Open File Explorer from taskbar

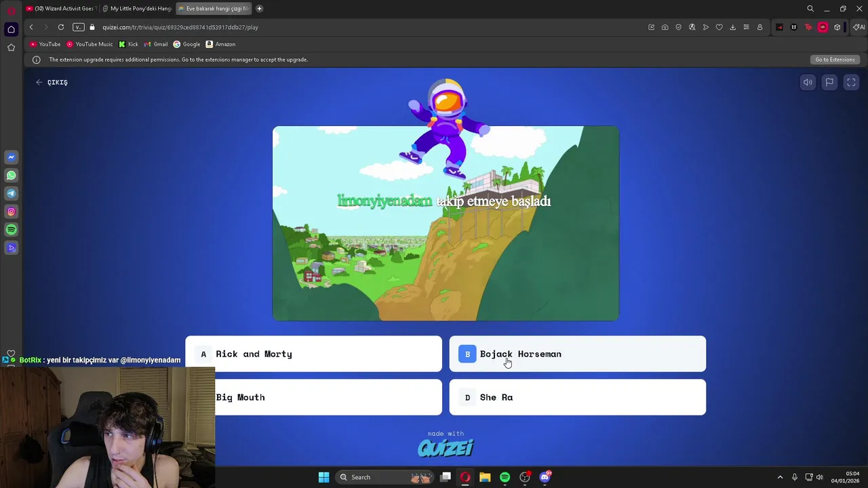(485, 477)
